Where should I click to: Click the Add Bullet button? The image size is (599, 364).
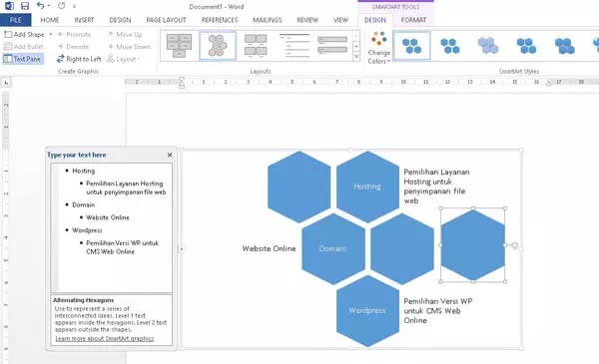pos(24,47)
